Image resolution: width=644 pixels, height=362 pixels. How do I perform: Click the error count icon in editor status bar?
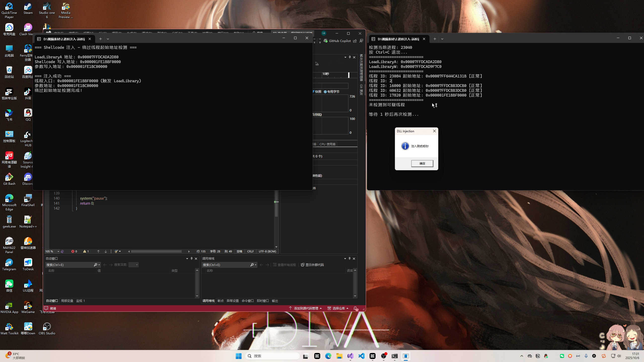point(73,251)
